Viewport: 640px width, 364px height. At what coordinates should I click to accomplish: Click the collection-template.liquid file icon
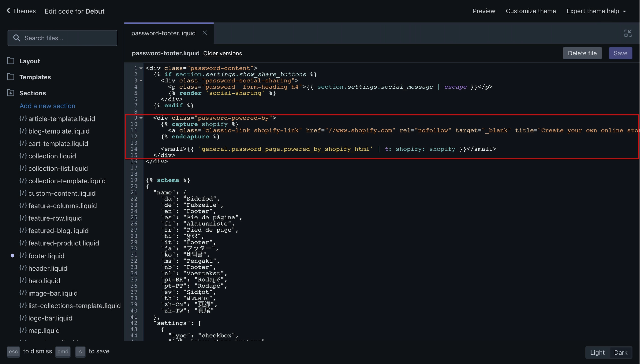[23, 180]
